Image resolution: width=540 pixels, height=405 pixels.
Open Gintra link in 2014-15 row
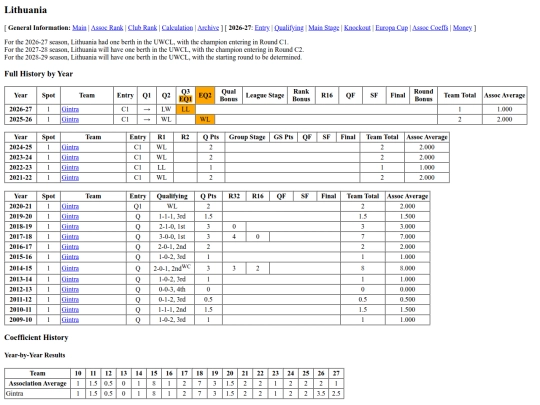70,268
